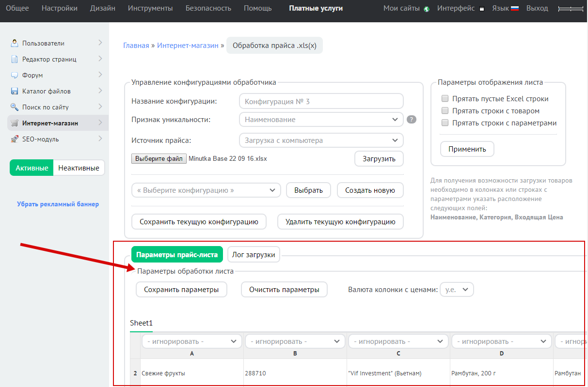The width and height of the screenshot is (588, 387).
Task: Click the Page editor icon in sidebar
Action: [x=15, y=59]
